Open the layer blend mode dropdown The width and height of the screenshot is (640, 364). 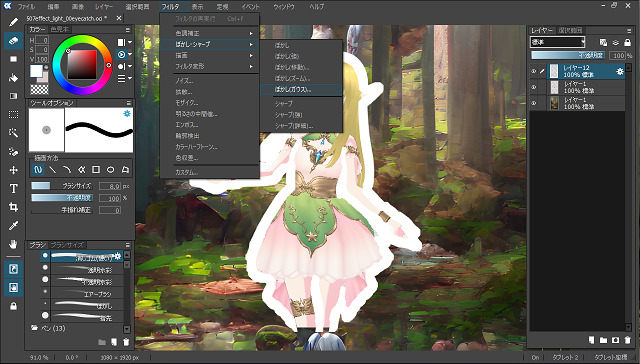tap(558, 42)
